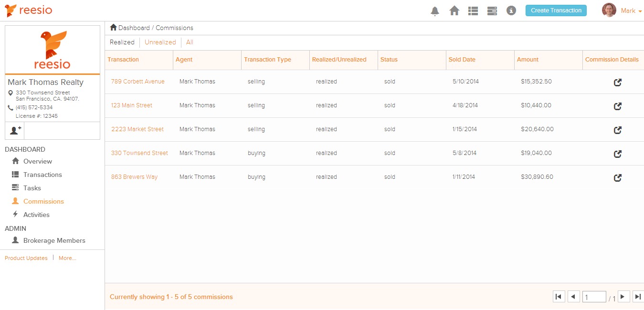The height and width of the screenshot is (310, 644).
Task: Open 2223 Market Street transaction
Action: (137, 129)
